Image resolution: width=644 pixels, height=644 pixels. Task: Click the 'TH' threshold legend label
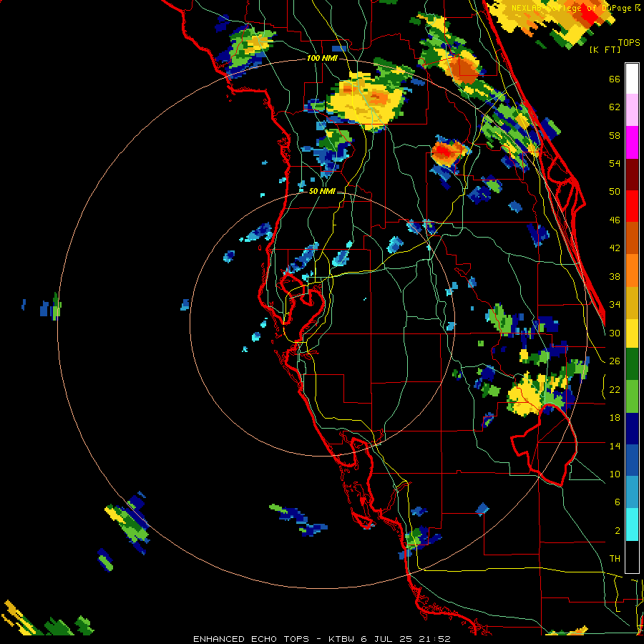(x=615, y=559)
